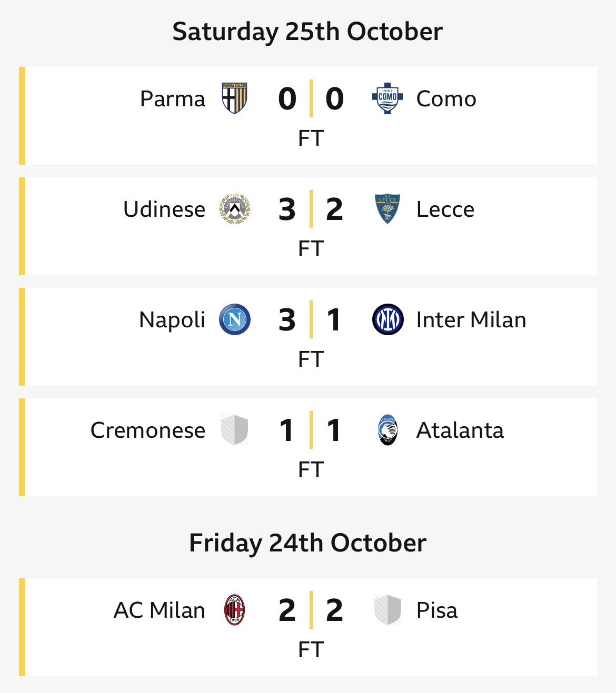Tap the Cremonese placeholder shield
This screenshot has width=616, height=693.
point(234,430)
